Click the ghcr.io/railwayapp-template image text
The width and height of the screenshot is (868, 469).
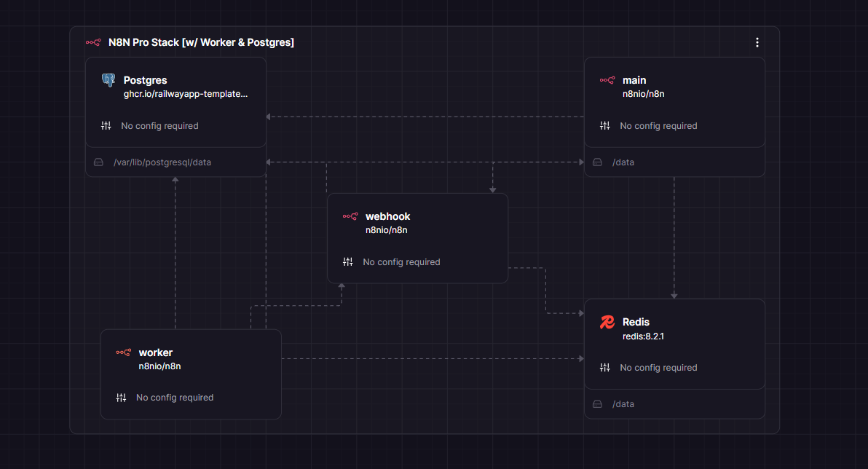click(186, 94)
